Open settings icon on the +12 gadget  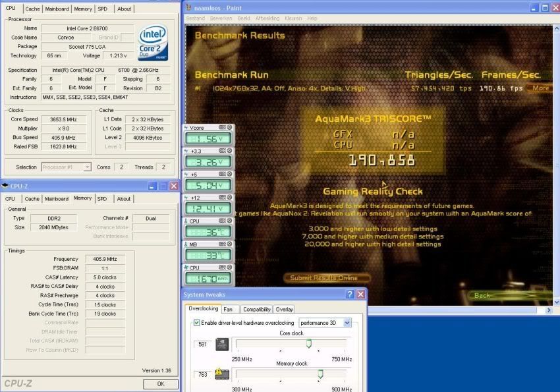pos(222,198)
